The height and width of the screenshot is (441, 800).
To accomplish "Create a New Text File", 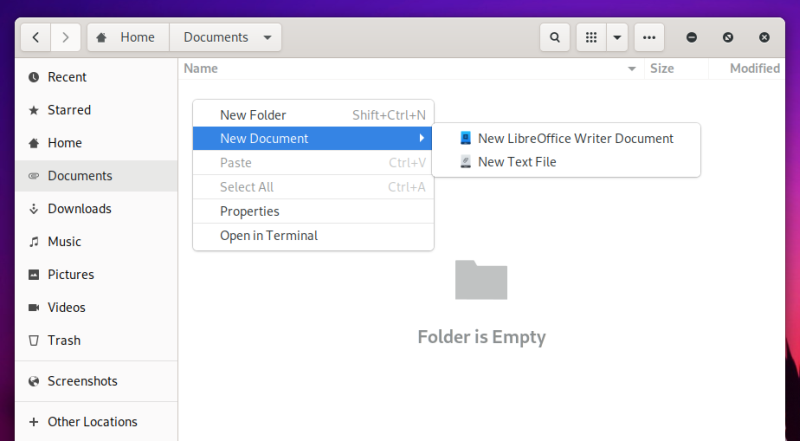I will 566,162.
